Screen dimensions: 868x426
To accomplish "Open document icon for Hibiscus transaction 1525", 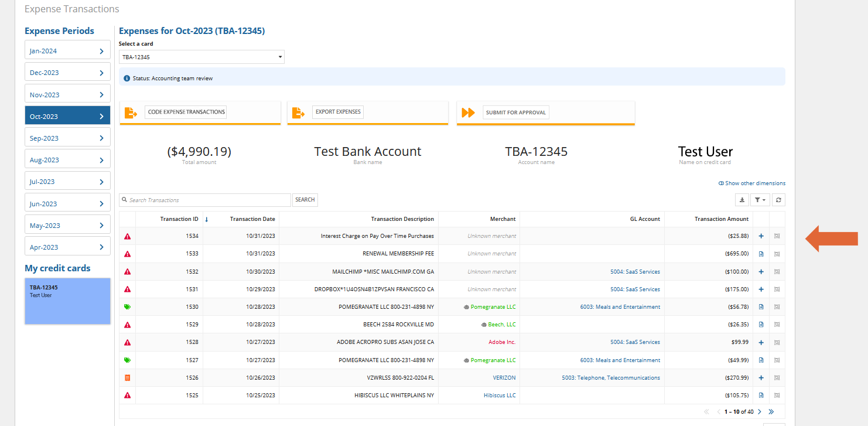I will [761, 396].
